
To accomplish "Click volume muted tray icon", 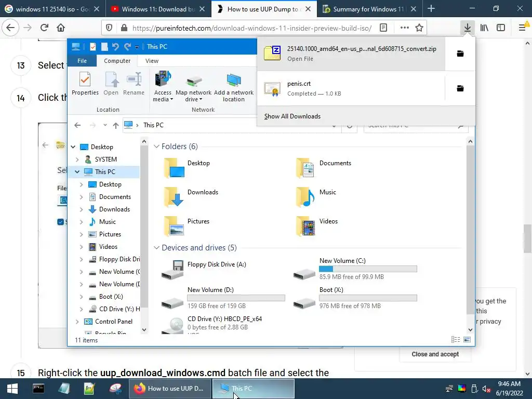I will (486, 389).
